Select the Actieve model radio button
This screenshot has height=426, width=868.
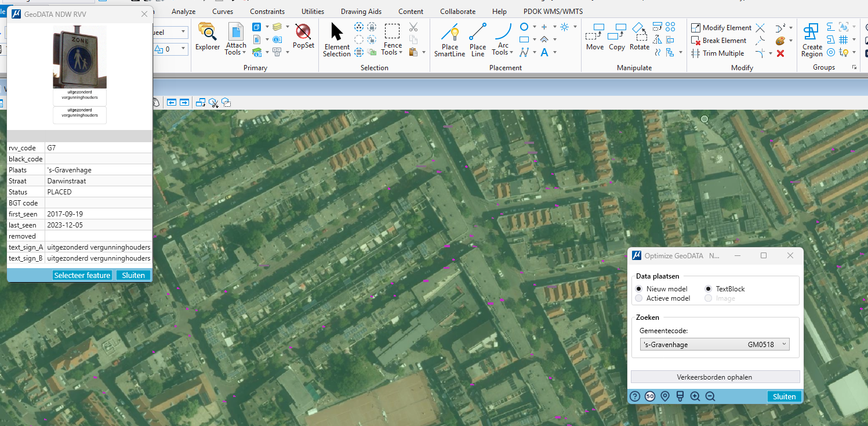coord(639,298)
